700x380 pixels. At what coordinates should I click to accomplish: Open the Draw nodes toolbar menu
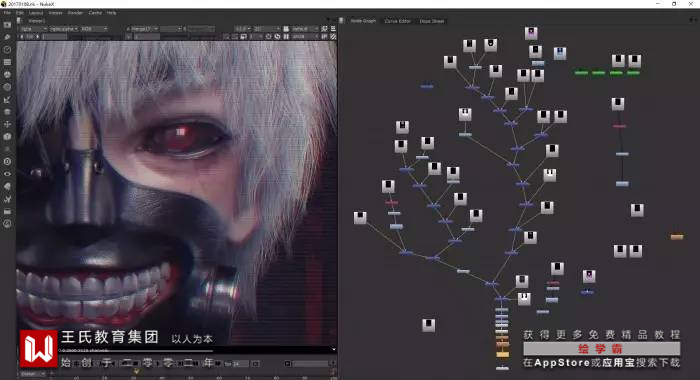[7, 38]
